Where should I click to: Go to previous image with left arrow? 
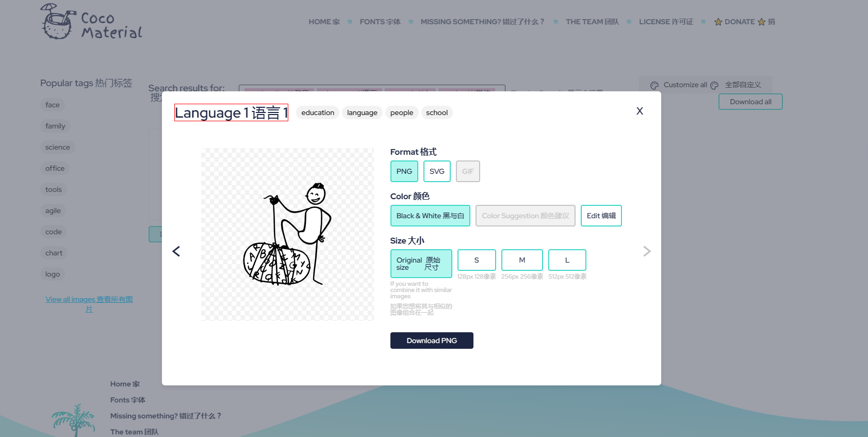click(x=176, y=251)
